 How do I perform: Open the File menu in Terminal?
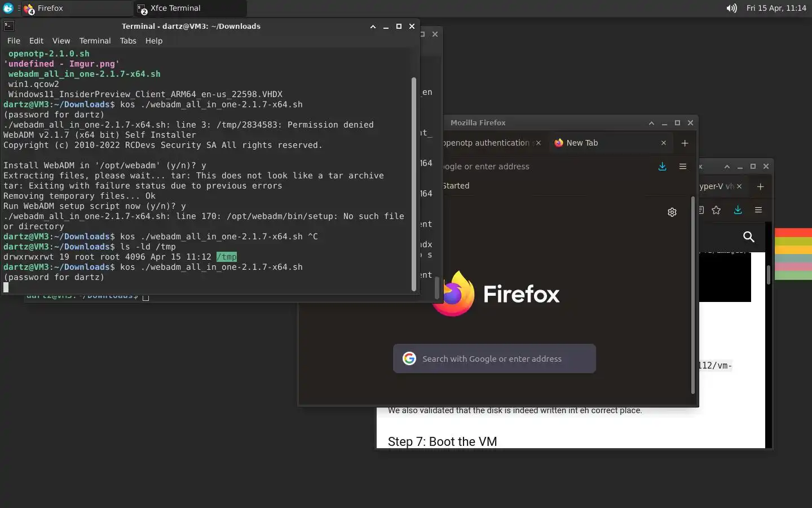click(14, 41)
